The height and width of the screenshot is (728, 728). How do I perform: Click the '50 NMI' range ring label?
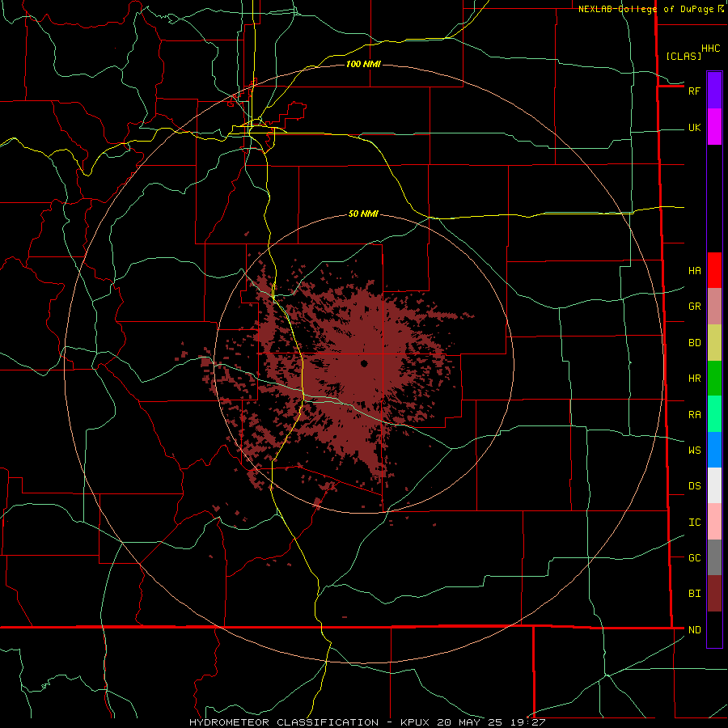(363, 214)
